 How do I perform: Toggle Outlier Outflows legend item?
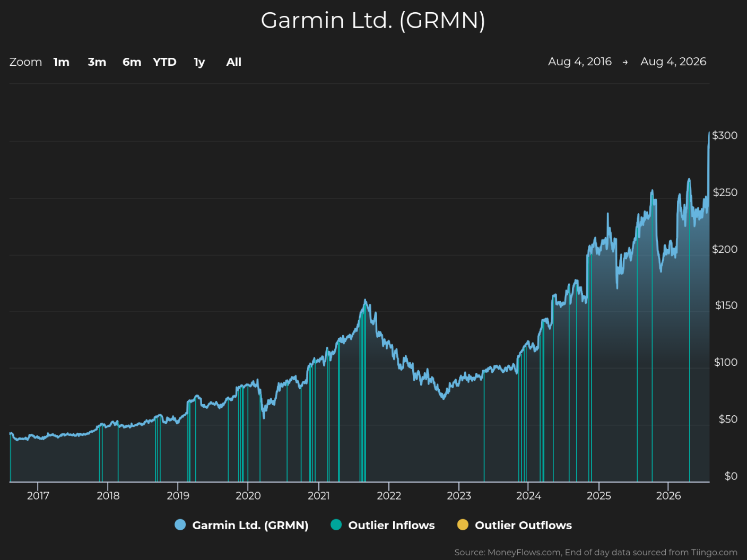click(x=515, y=525)
